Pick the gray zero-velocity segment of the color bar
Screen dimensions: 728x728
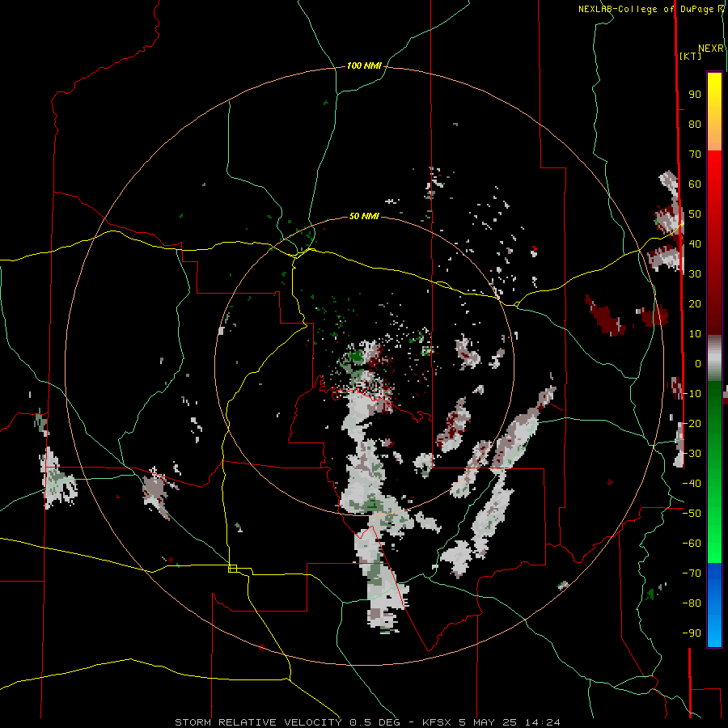pyautogui.click(x=714, y=358)
